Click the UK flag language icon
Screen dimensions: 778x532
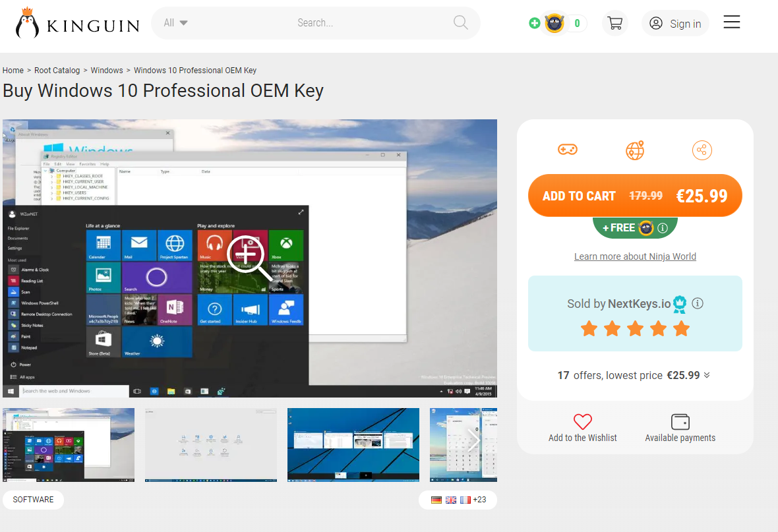point(450,500)
